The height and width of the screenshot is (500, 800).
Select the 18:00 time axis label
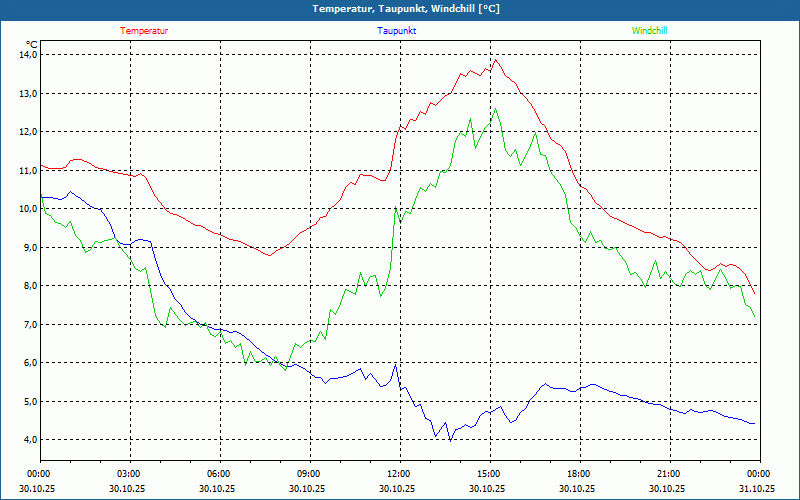click(579, 474)
